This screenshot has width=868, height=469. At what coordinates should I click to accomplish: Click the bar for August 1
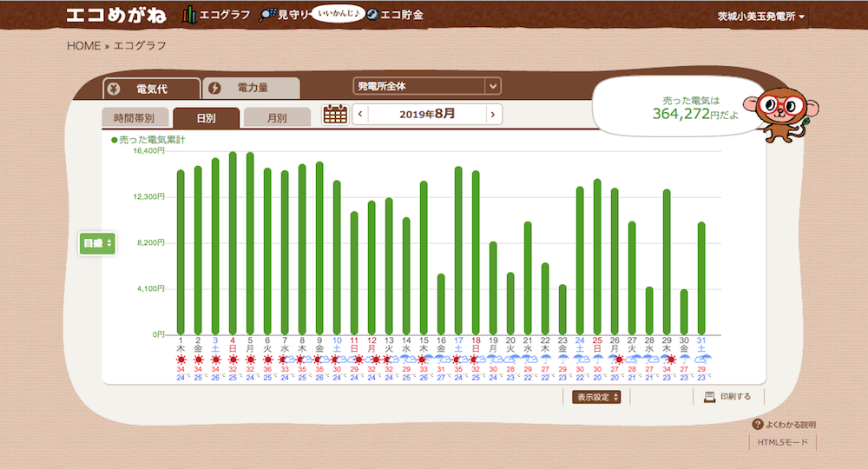point(181,253)
